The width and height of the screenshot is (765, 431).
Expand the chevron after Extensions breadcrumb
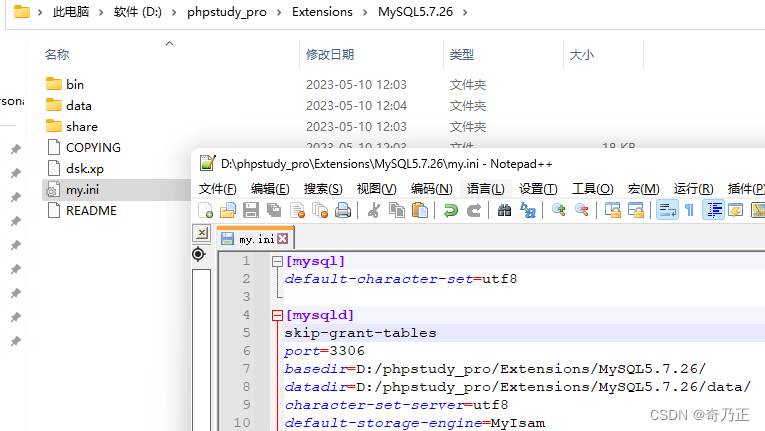click(x=365, y=12)
